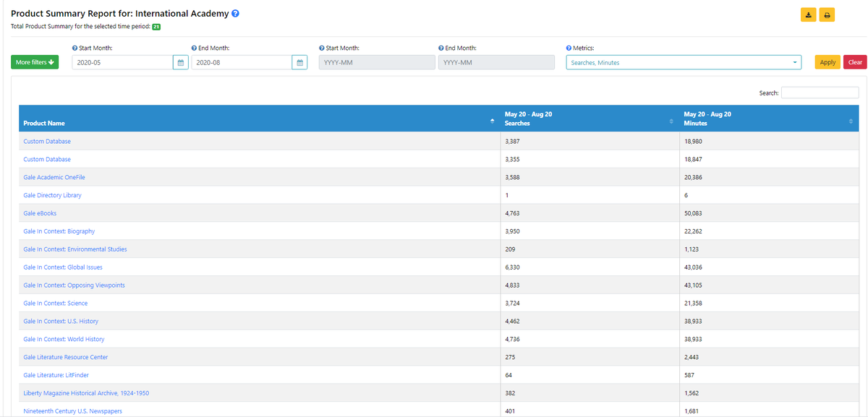The height and width of the screenshot is (417, 868).
Task: Select the 382 searches cell
Action: [x=590, y=393]
